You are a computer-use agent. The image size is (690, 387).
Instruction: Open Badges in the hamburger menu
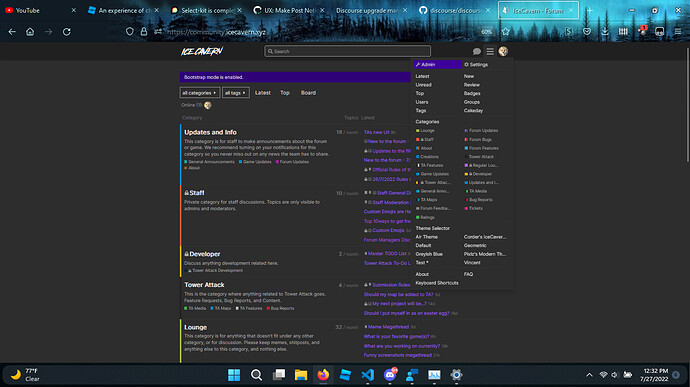472,93
